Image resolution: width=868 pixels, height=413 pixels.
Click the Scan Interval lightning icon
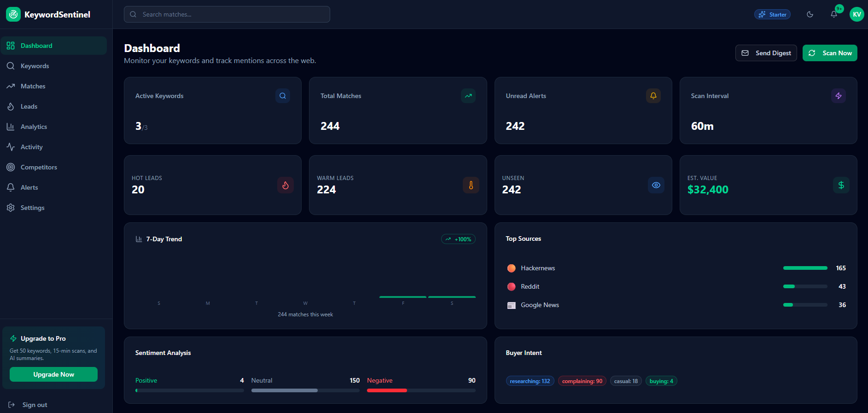point(839,96)
